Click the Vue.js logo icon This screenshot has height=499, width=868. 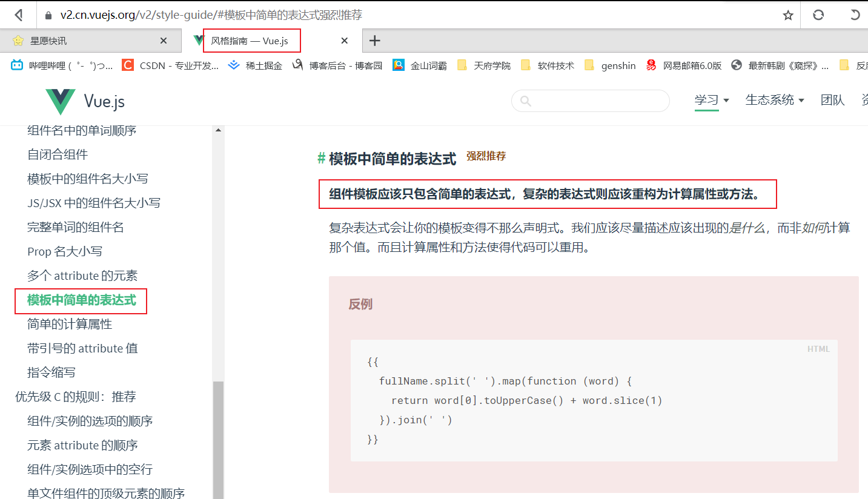click(x=61, y=101)
